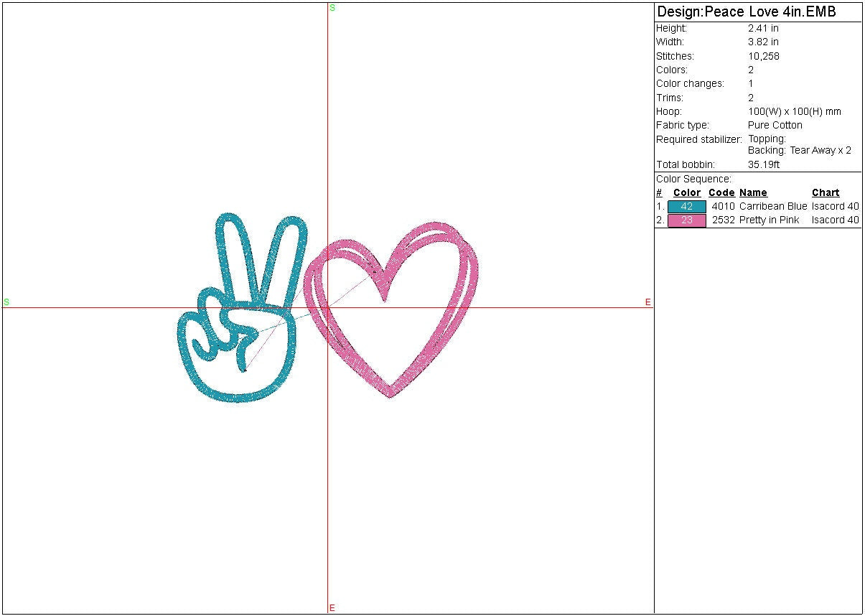The image size is (865, 616).
Task: Click the hoop size 100(W) x 100(H) mm
Action: point(794,111)
